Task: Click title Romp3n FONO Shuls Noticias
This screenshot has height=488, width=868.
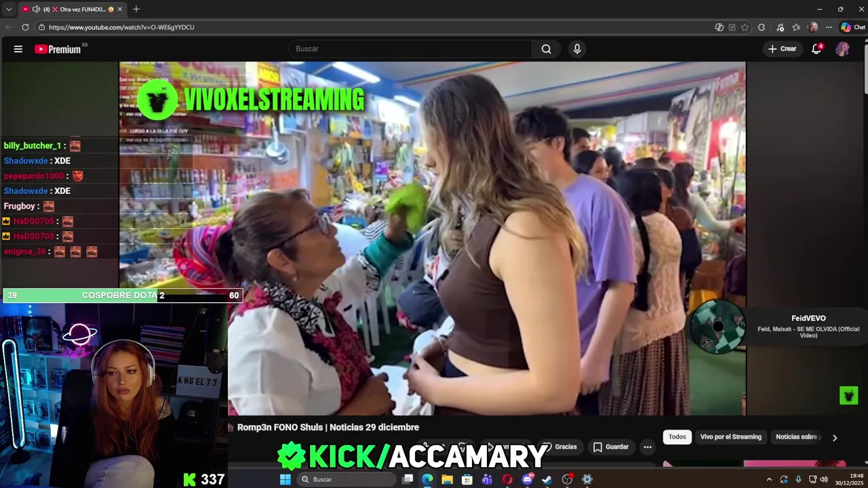Action: point(328,427)
